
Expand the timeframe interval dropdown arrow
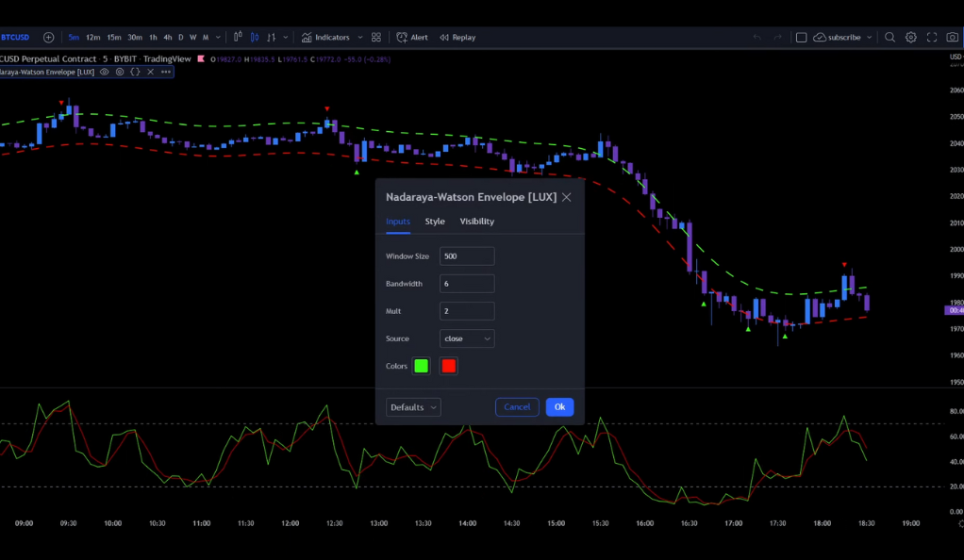click(x=218, y=38)
